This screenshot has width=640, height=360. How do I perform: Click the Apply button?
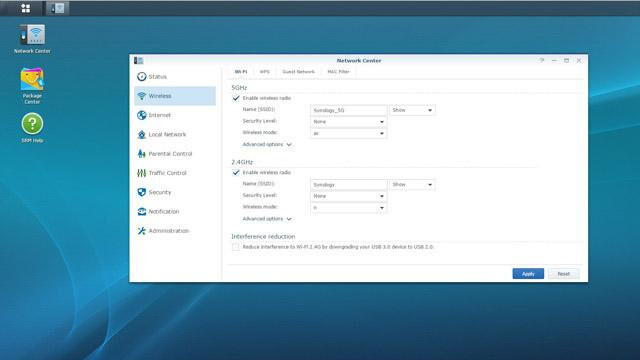[528, 273]
